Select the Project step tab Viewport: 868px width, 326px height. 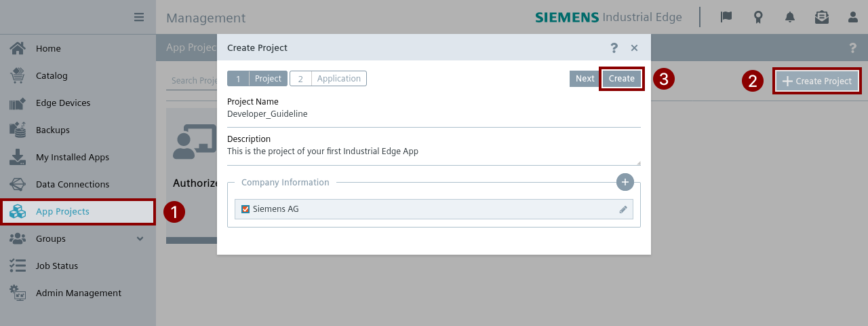tap(258, 79)
